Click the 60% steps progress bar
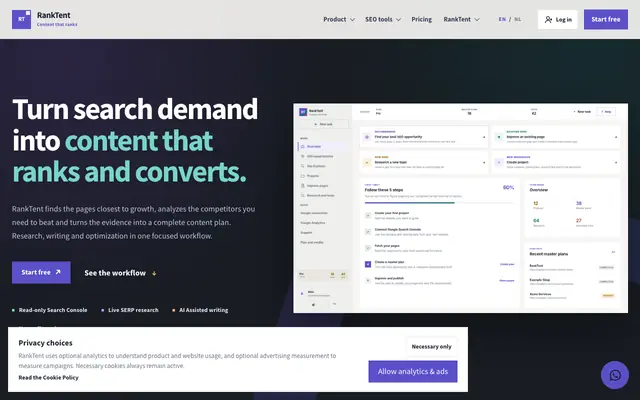The width and height of the screenshot is (640, 400). 439,202
